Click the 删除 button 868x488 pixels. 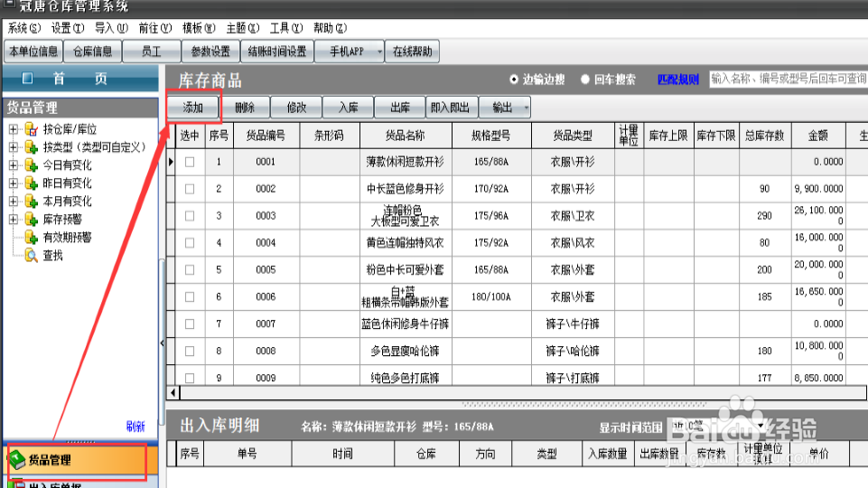point(244,108)
